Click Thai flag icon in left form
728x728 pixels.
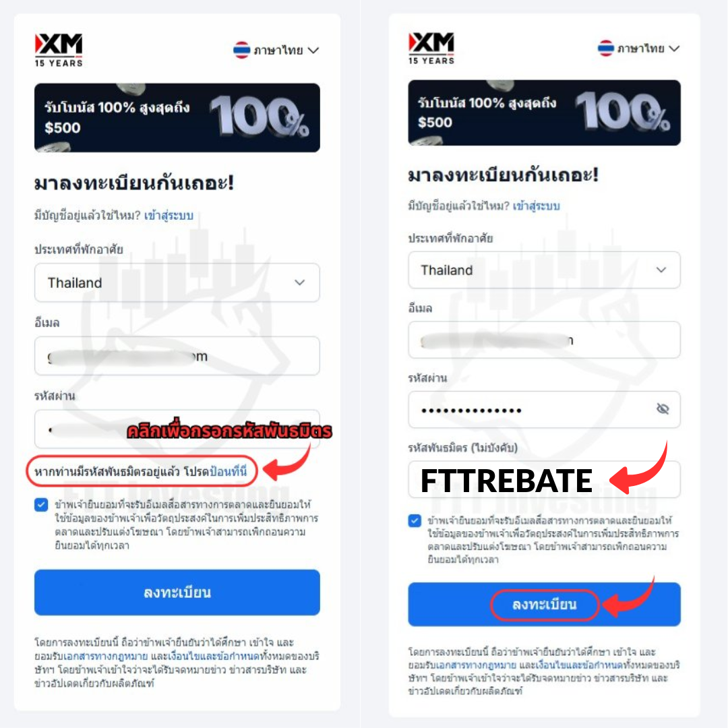(241, 50)
